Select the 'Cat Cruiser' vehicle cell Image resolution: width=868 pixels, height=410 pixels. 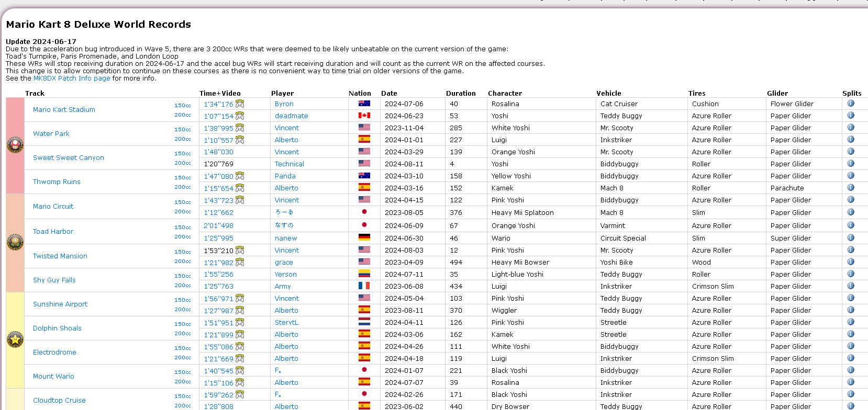click(619, 104)
